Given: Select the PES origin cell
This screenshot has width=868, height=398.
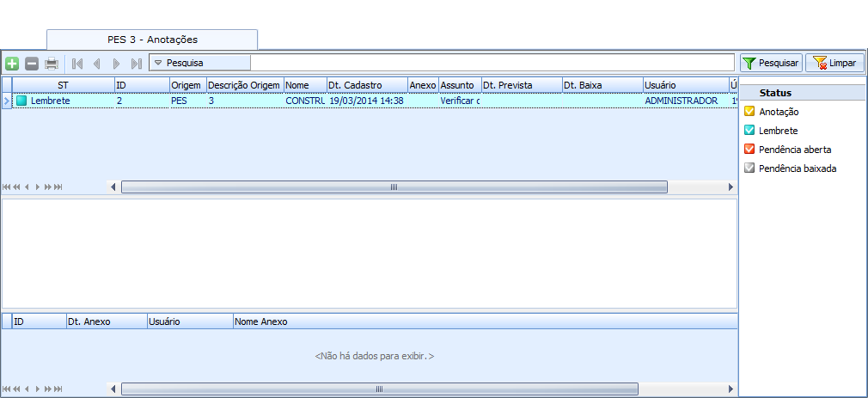Looking at the screenshot, I should point(188,101).
